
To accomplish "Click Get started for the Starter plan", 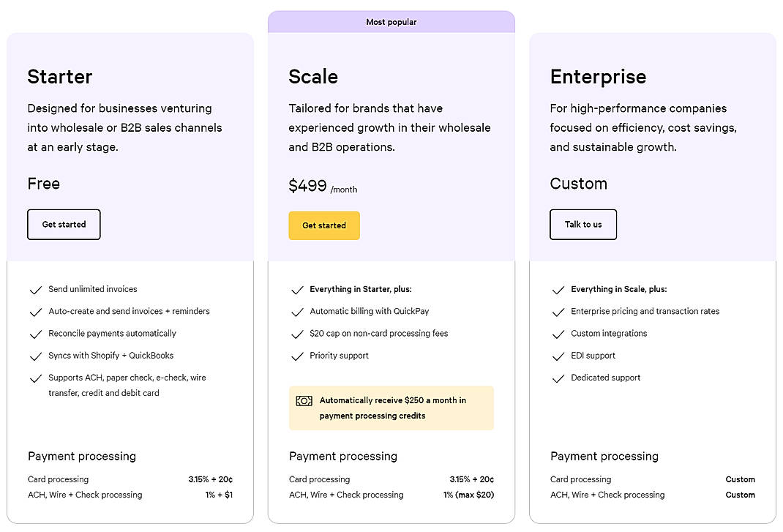I will (x=64, y=225).
